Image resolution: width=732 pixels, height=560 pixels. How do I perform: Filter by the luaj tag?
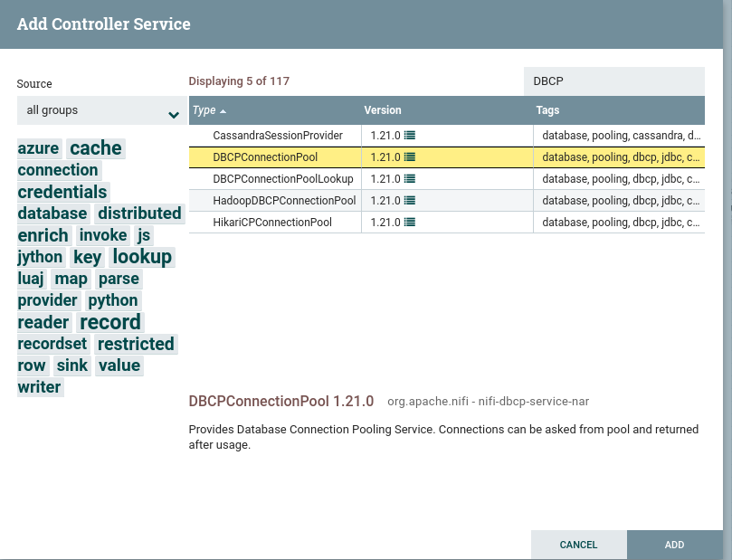pos(31,279)
